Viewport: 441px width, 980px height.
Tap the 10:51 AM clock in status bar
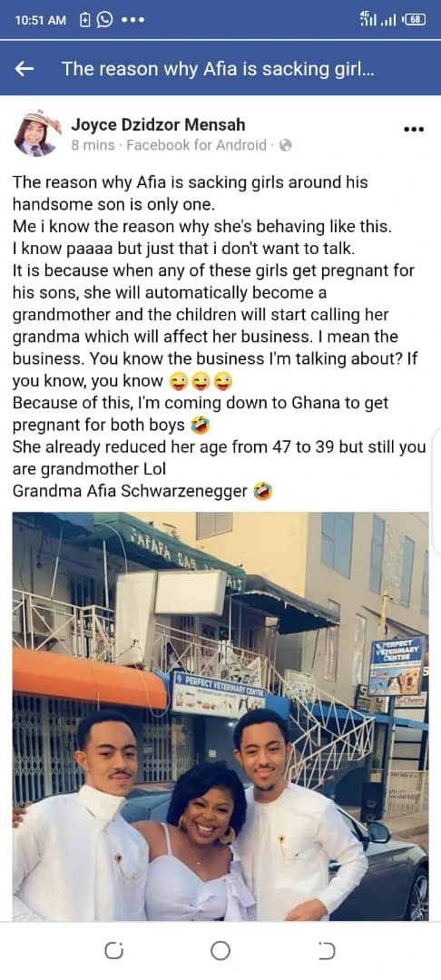click(x=39, y=21)
